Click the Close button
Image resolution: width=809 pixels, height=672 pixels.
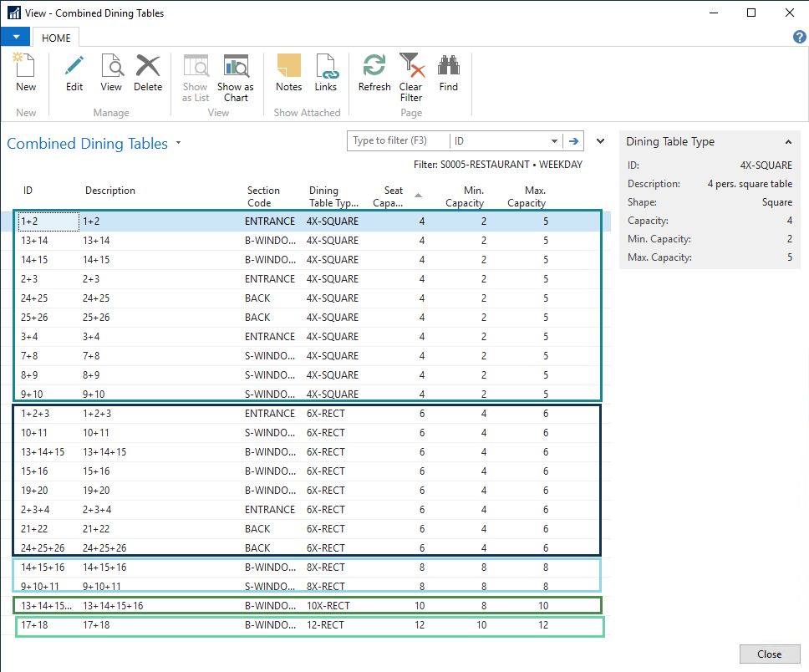(769, 654)
